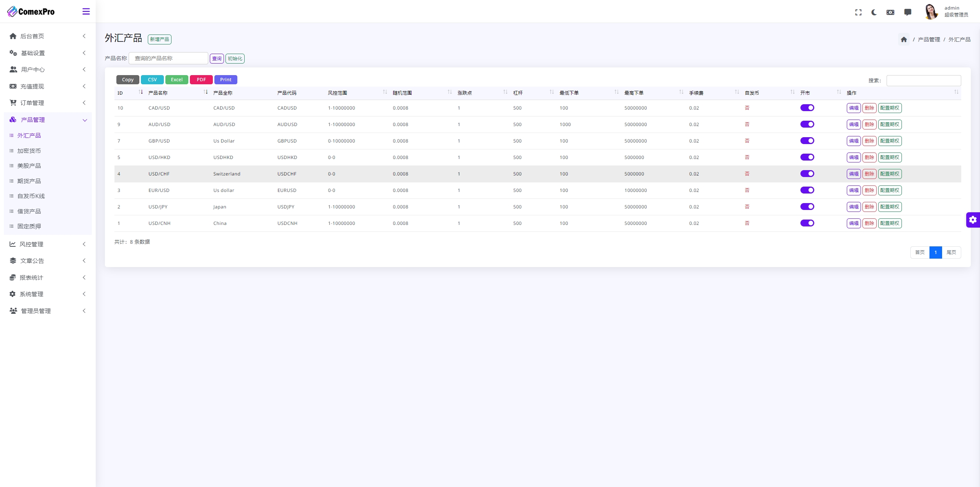This screenshot has width=980, height=487.
Task: Click the Copy icon button
Action: (128, 79)
